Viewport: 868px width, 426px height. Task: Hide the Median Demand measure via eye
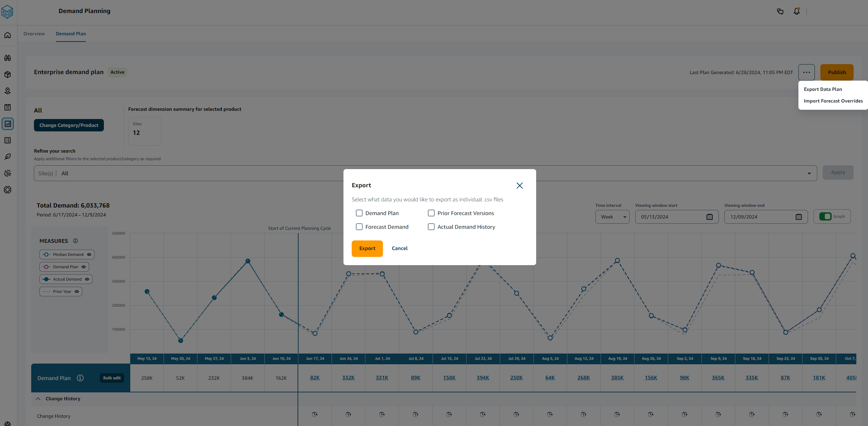(89, 255)
